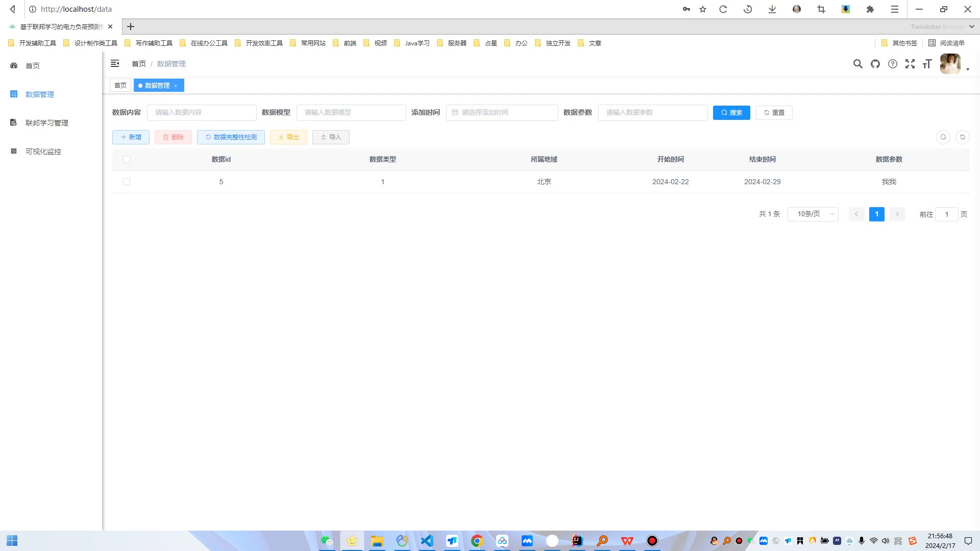Open the help question-mark icon
980x551 pixels.
click(x=892, y=64)
